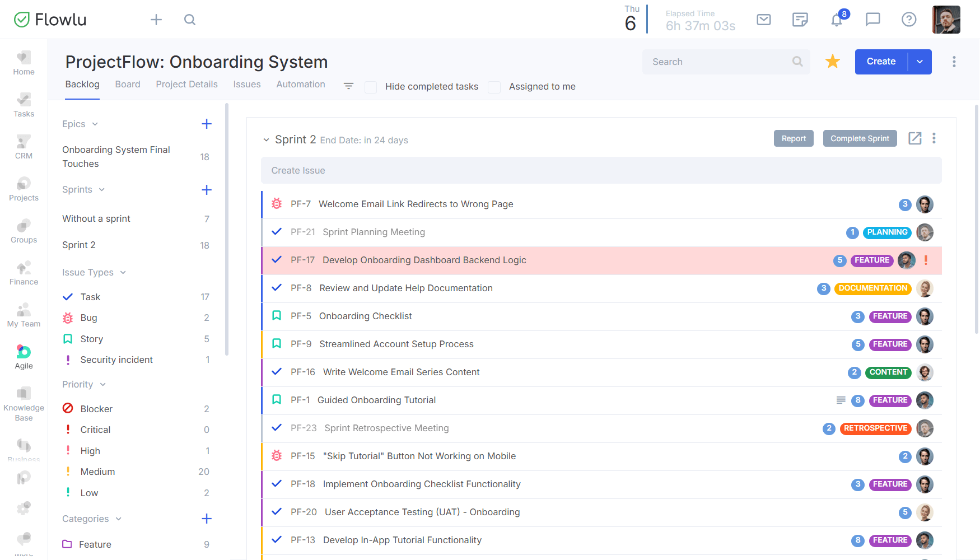Click the mail envelope icon in header
This screenshot has width=980, height=560.
[x=764, y=20]
